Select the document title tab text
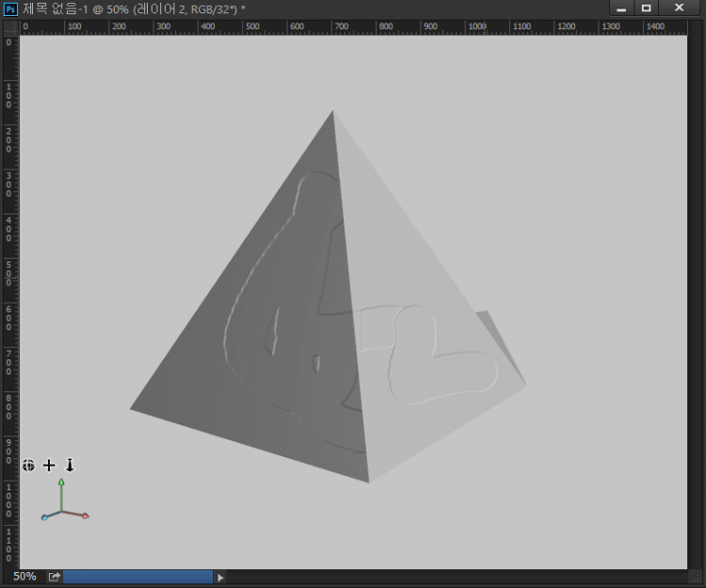The image size is (706, 588). (132, 8)
